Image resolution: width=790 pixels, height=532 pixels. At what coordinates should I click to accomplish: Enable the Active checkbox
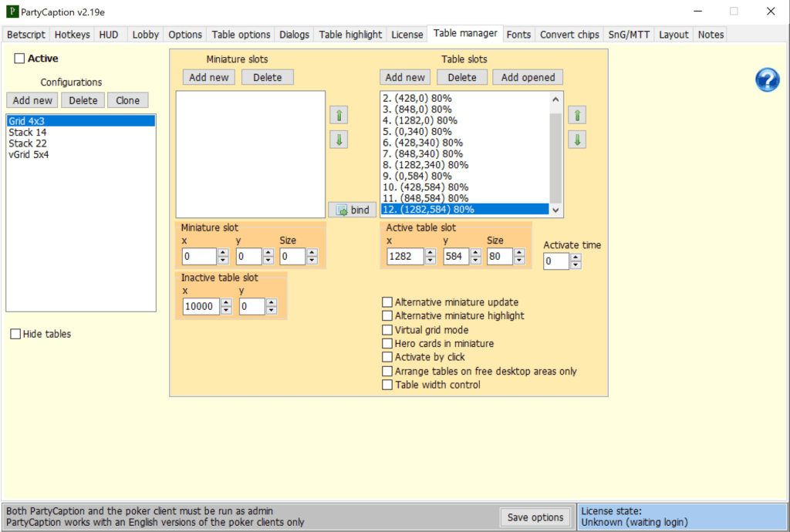click(x=19, y=59)
